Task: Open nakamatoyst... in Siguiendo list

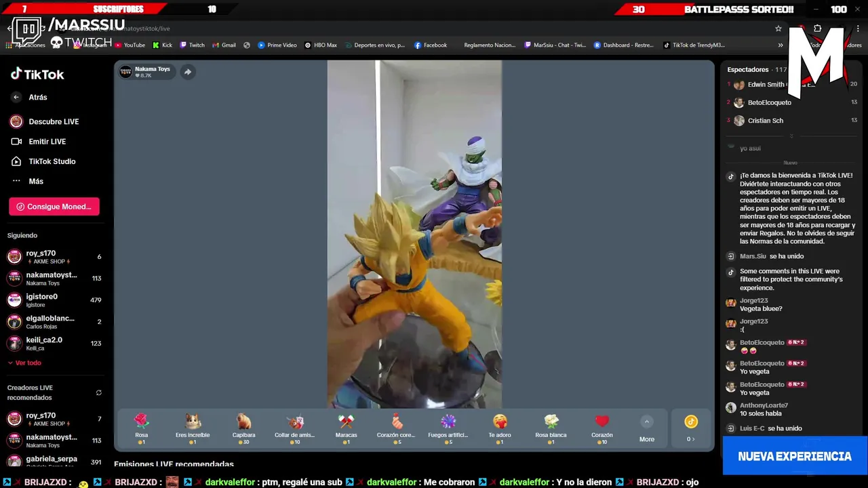Action: point(54,279)
